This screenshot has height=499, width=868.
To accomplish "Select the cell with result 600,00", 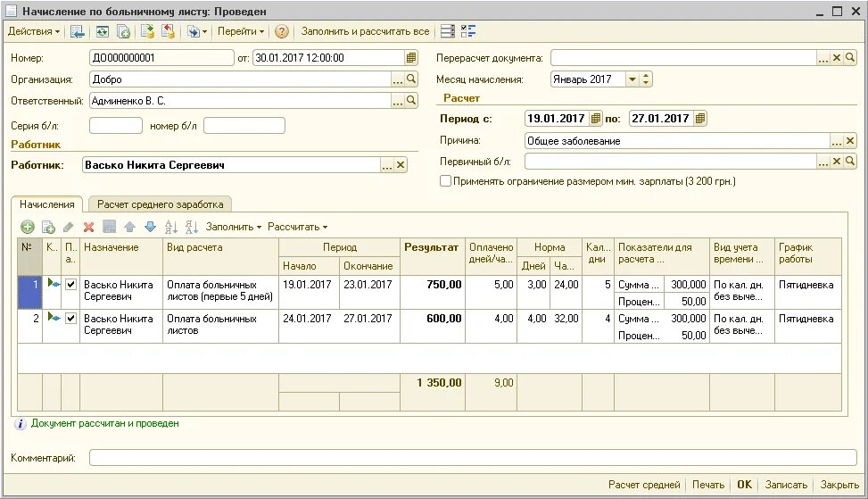I will 433,326.
